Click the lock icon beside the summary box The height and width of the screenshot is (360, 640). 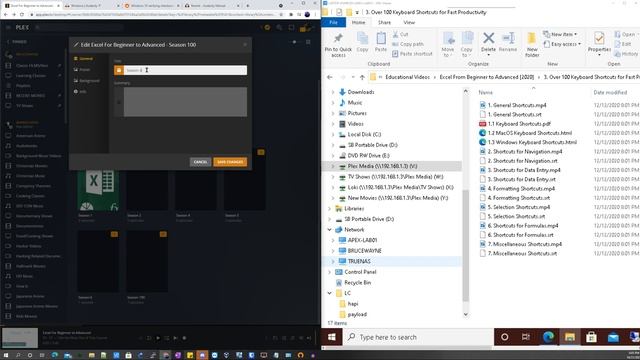point(119,102)
